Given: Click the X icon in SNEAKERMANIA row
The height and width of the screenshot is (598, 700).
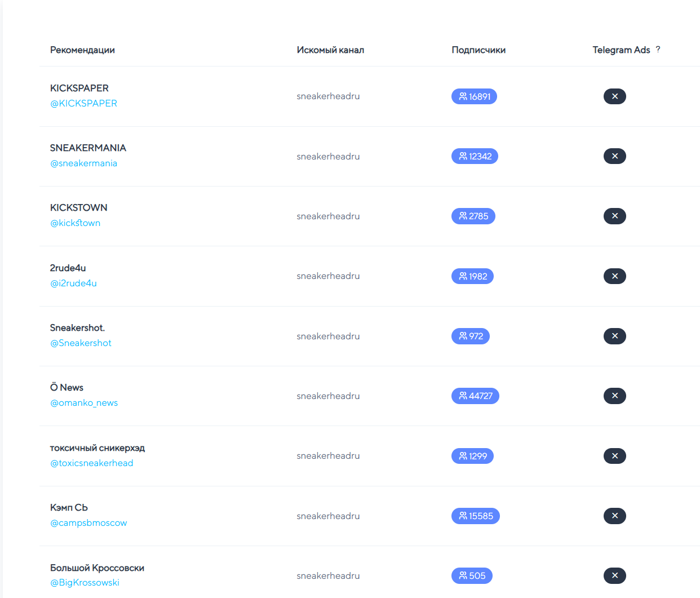Looking at the screenshot, I should coord(614,156).
